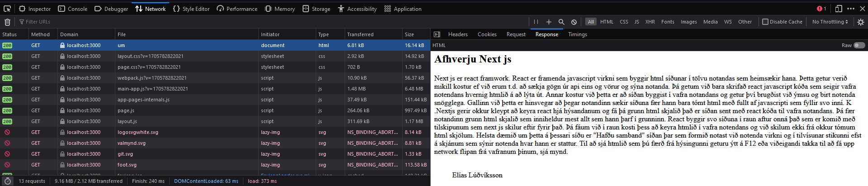The height and width of the screenshot is (186, 868).
Task: Open the Debugger tab
Action: 111,9
